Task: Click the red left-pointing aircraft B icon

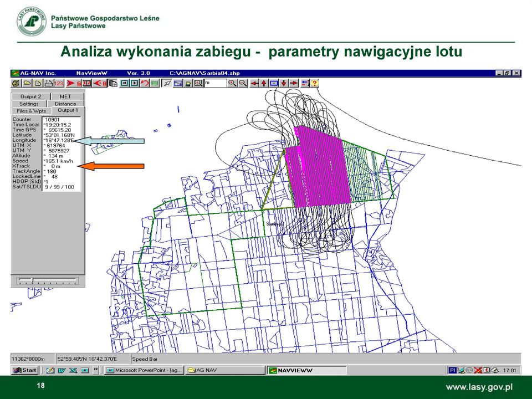Action: (x=100, y=83)
